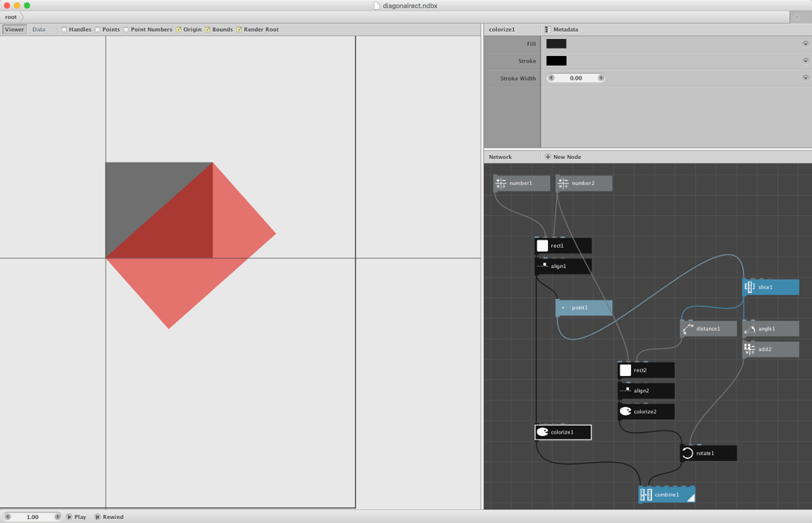The height and width of the screenshot is (523, 812).
Task: Click the root breadcrumb item
Action: [11, 17]
